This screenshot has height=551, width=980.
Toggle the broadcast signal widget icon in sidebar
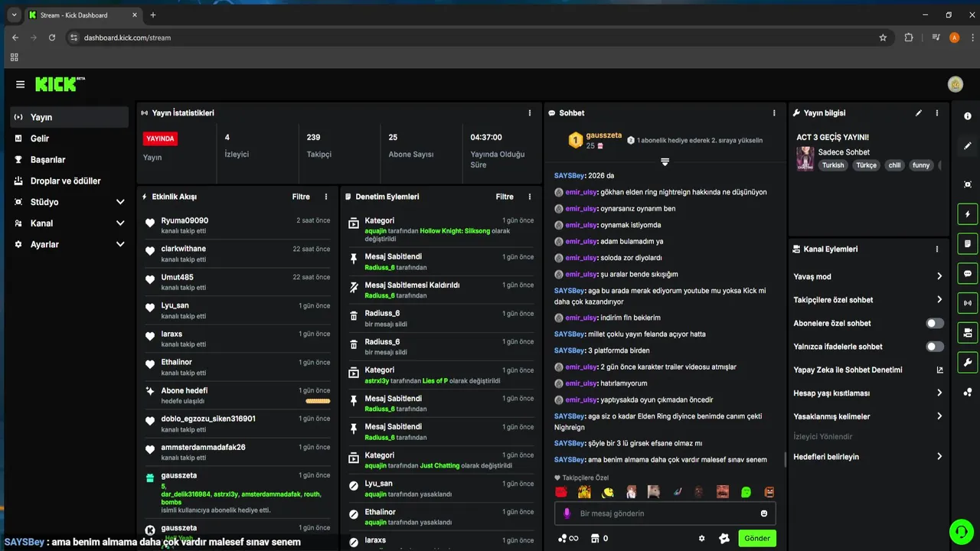(x=968, y=303)
